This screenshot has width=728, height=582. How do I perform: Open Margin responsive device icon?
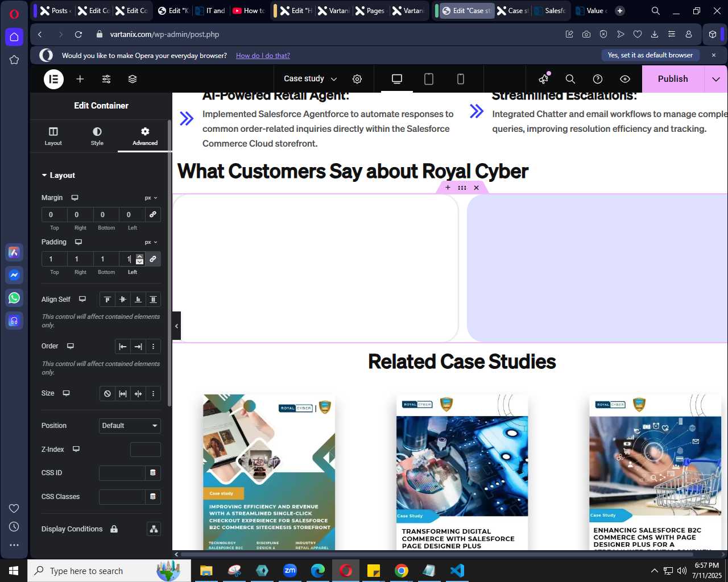coord(75,198)
